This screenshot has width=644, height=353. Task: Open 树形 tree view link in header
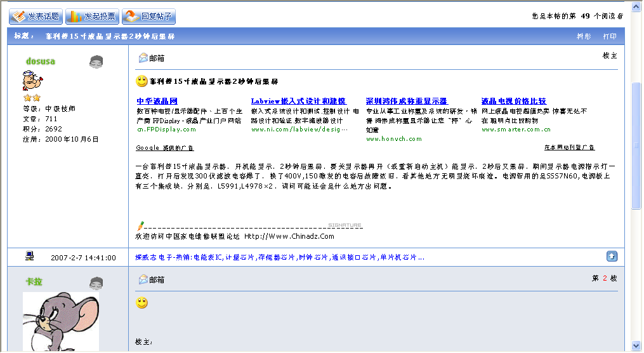coord(583,37)
